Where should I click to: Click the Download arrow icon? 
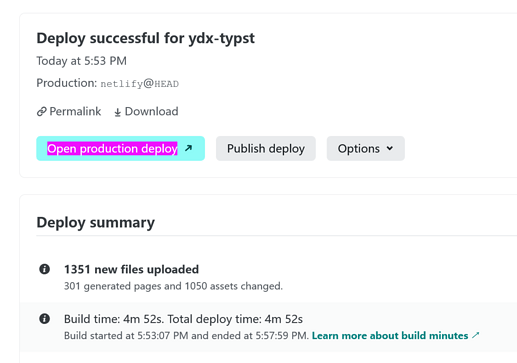tap(117, 112)
